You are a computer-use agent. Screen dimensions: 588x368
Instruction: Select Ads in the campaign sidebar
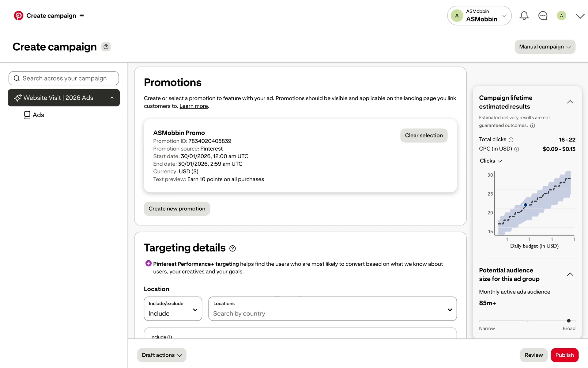pos(38,115)
